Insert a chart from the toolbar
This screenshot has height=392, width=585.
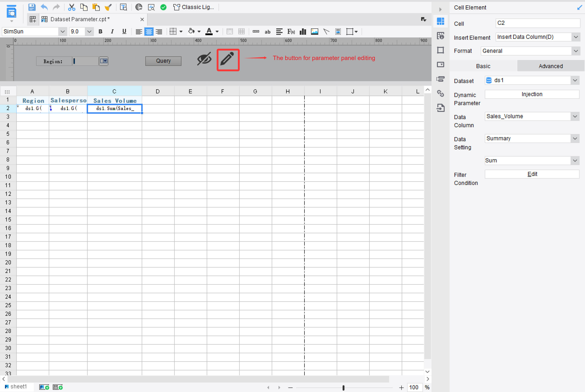point(303,32)
